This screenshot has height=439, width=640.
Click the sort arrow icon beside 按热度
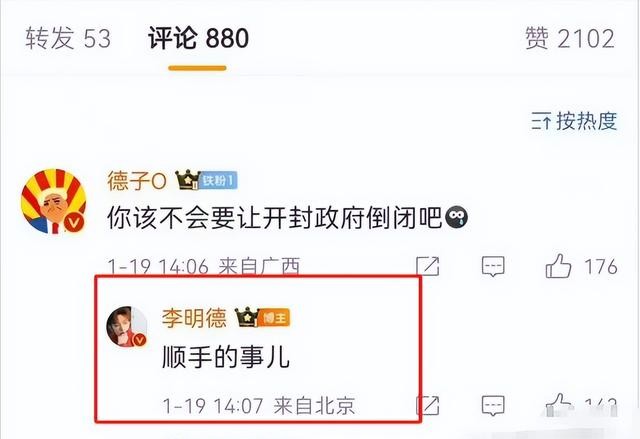(541, 121)
